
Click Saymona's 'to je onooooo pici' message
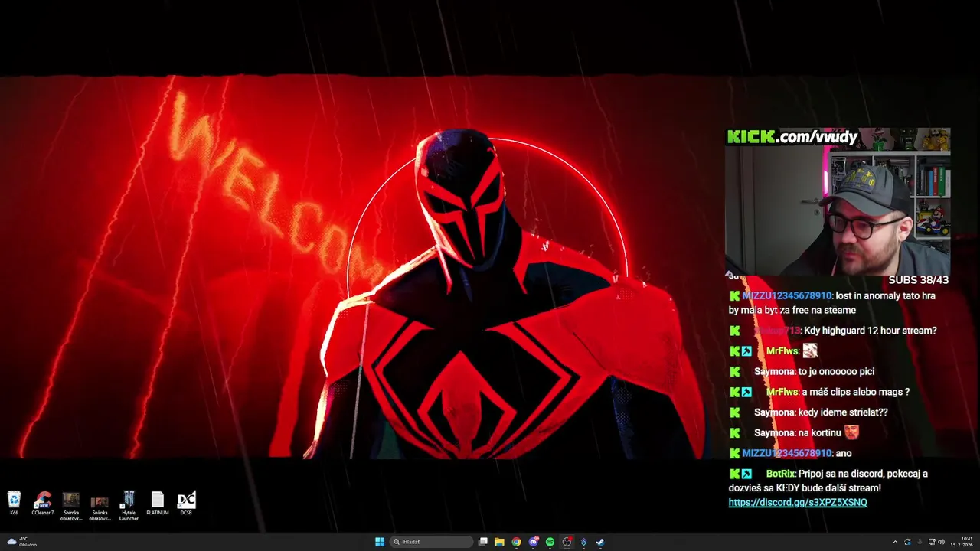pyautogui.click(x=836, y=371)
